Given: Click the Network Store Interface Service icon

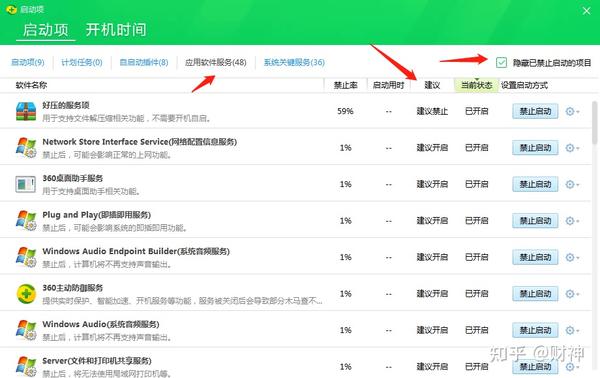Looking at the screenshot, I should (26, 148).
